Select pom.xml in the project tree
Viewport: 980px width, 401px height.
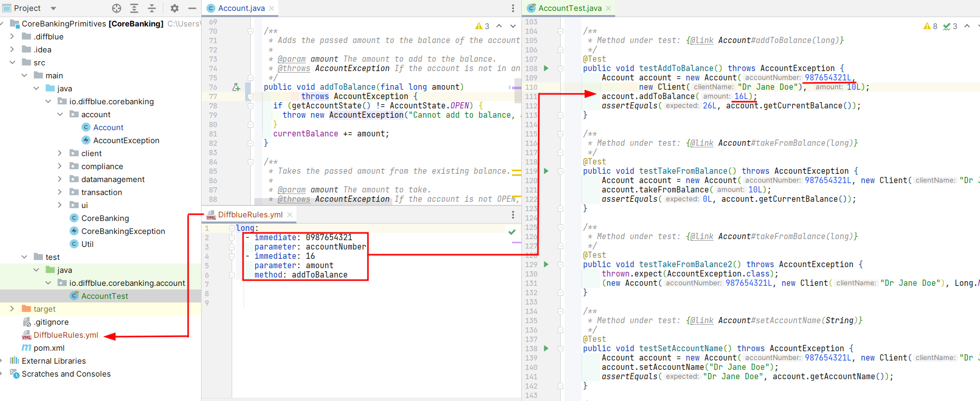49,348
